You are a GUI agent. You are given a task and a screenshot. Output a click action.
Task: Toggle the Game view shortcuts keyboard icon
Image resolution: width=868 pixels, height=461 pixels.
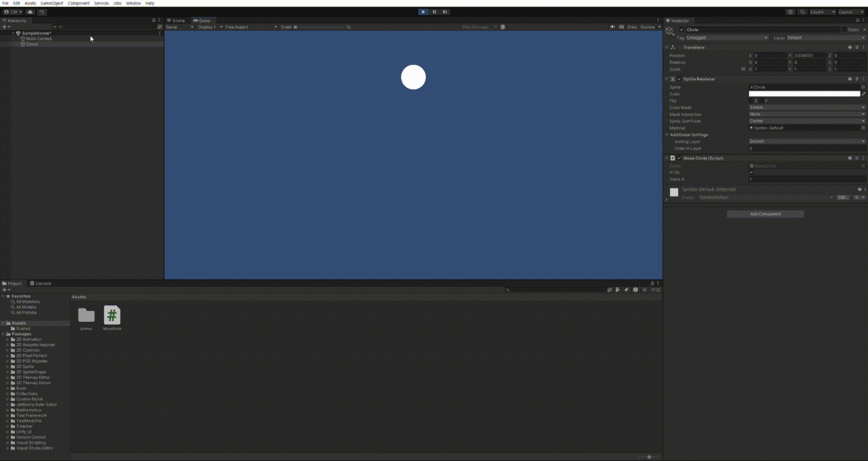coord(621,27)
